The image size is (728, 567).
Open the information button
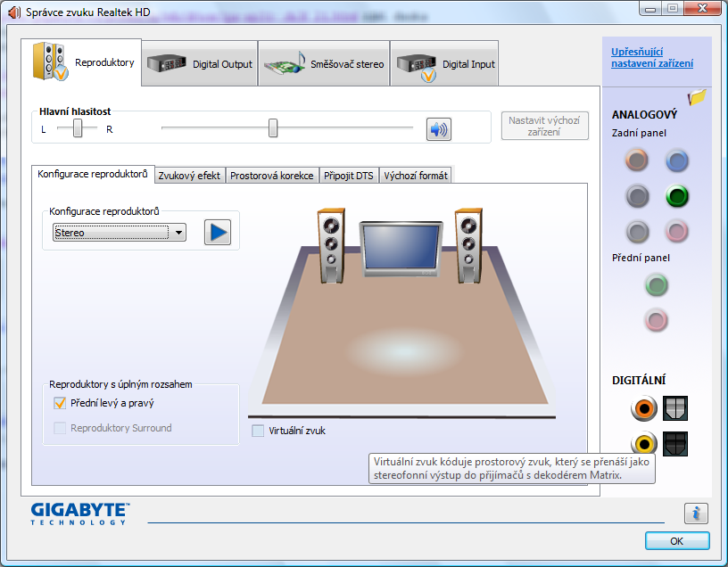click(x=696, y=514)
